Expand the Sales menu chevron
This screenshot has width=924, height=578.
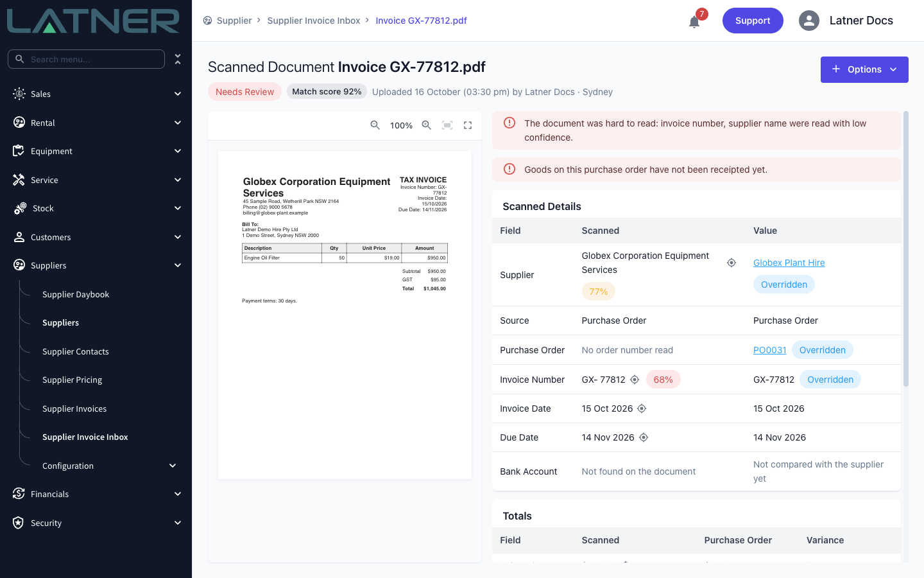click(178, 94)
